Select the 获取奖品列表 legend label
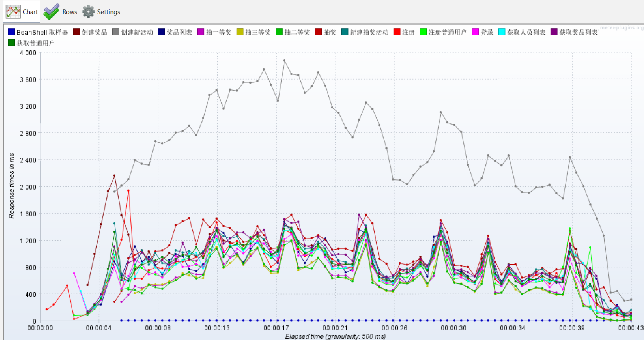The image size is (644, 340). [x=578, y=32]
